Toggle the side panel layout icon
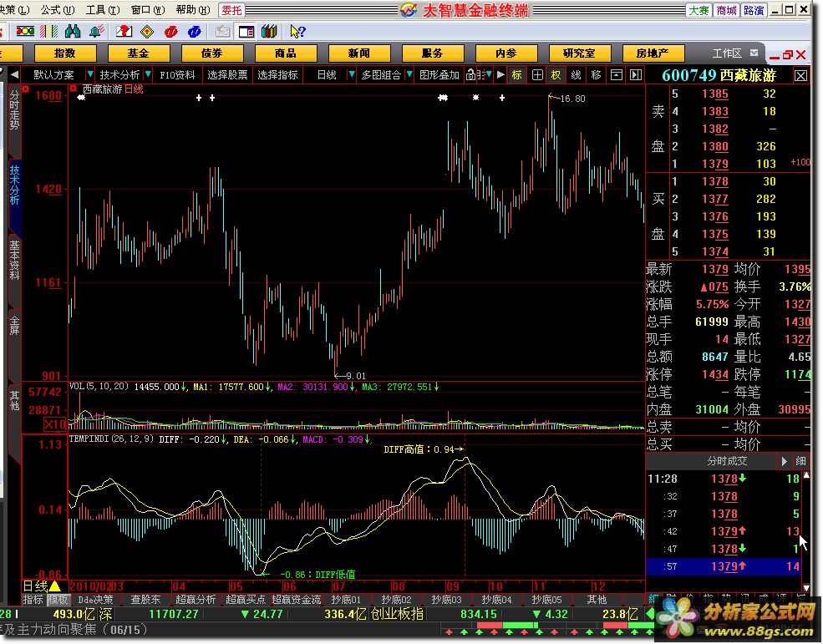This screenshot has height=644, width=823. [246, 32]
